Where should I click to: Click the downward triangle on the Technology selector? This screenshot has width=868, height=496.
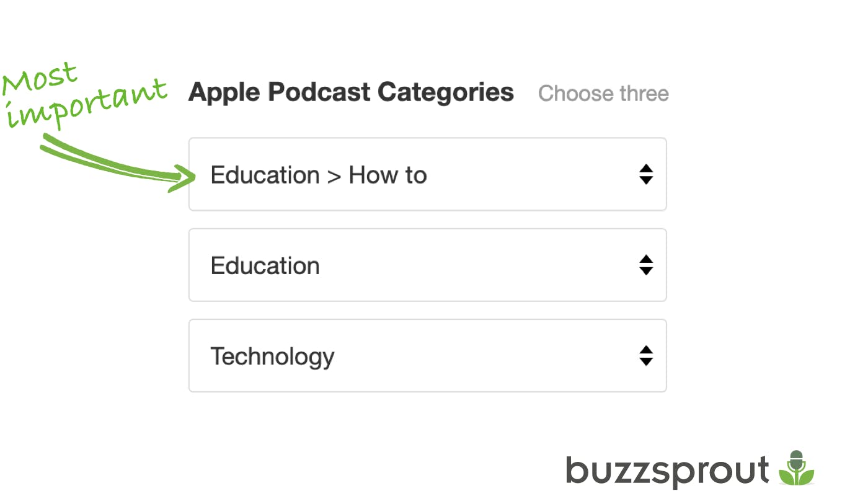(645, 361)
